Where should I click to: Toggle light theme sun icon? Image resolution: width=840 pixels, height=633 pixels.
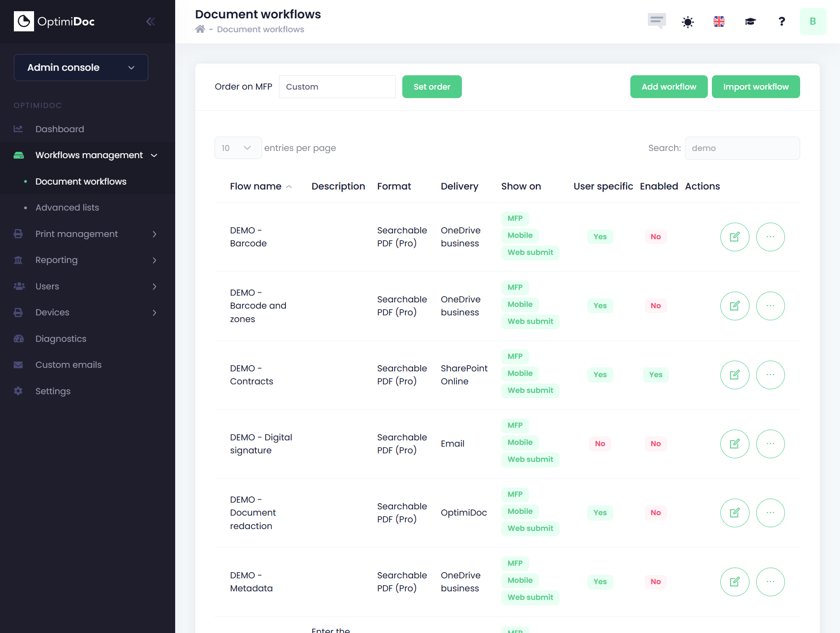point(688,22)
